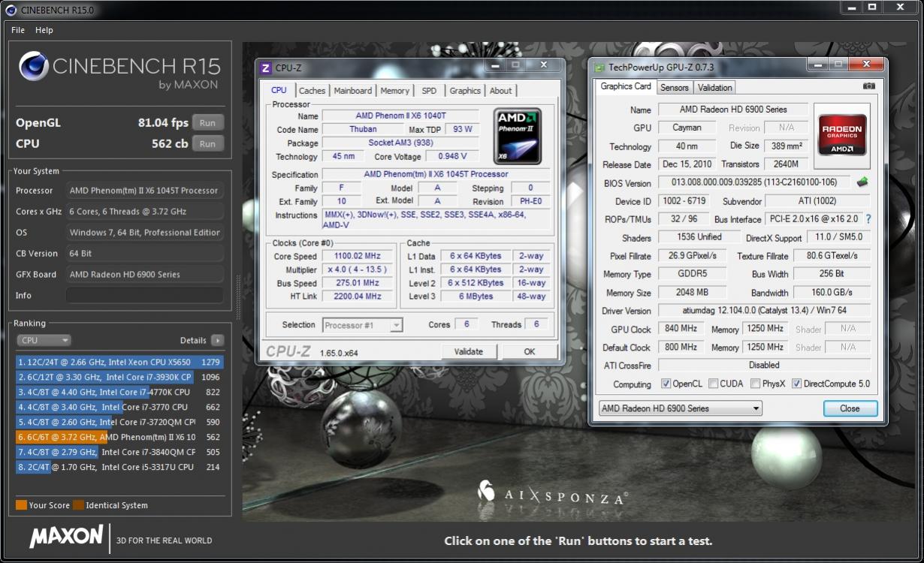
Task: Click the GPU-Z title bar app icon
Action: 599,68
